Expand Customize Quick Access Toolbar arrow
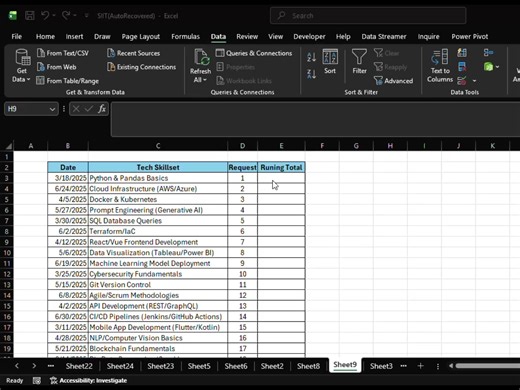 (x=86, y=15)
